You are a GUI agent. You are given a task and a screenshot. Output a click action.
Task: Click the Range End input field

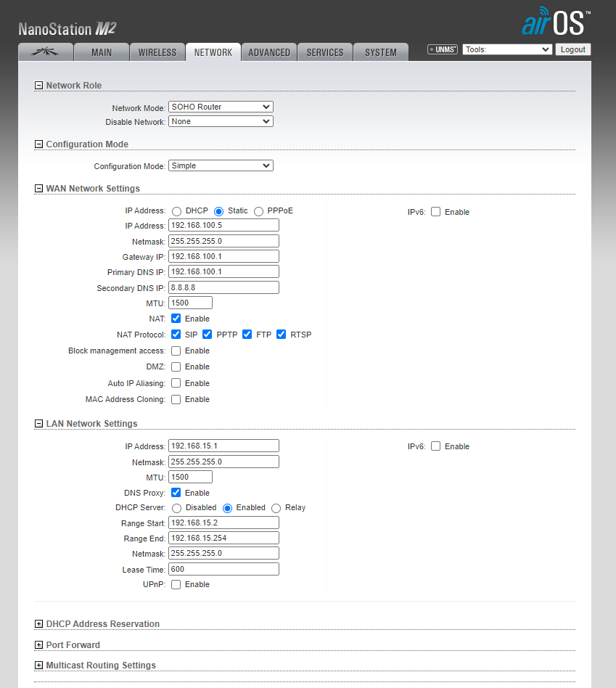(223, 538)
